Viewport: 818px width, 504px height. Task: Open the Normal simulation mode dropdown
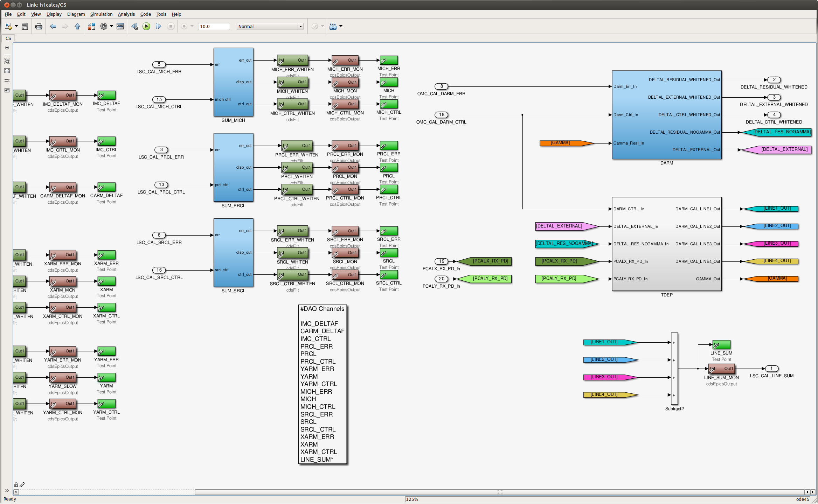(270, 26)
